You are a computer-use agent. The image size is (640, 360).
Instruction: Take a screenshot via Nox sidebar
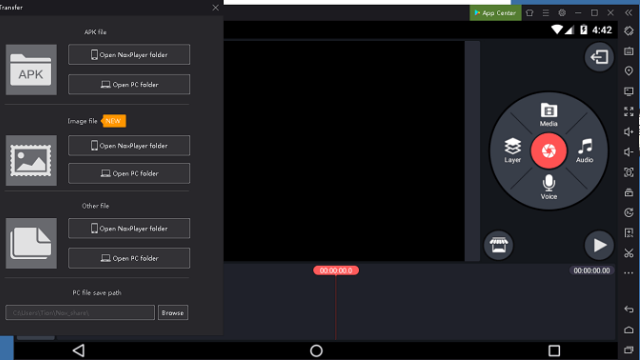(x=629, y=172)
